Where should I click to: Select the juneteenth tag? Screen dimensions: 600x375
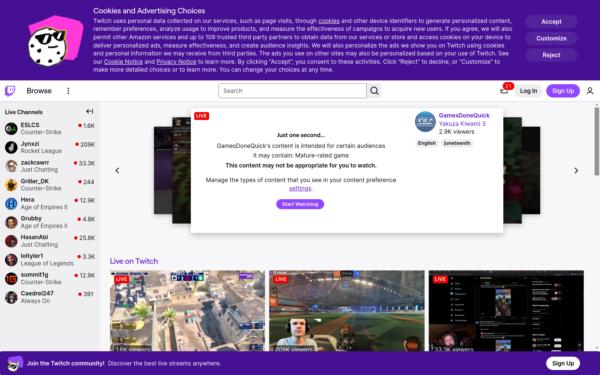coord(457,143)
